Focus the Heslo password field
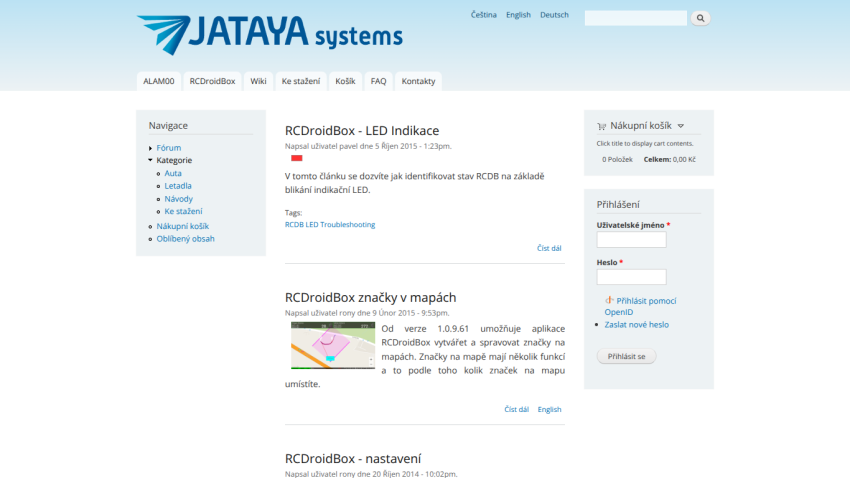 [632, 277]
